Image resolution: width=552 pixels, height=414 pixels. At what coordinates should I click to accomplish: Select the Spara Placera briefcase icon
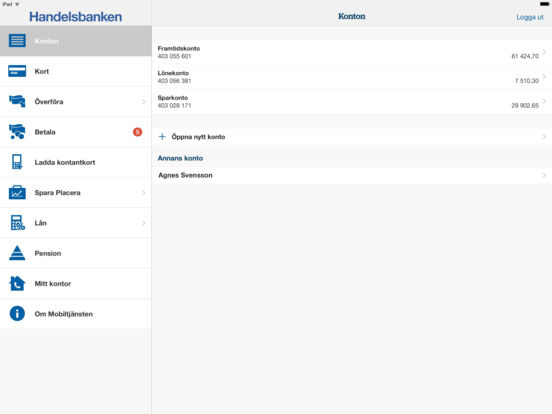[x=17, y=192]
